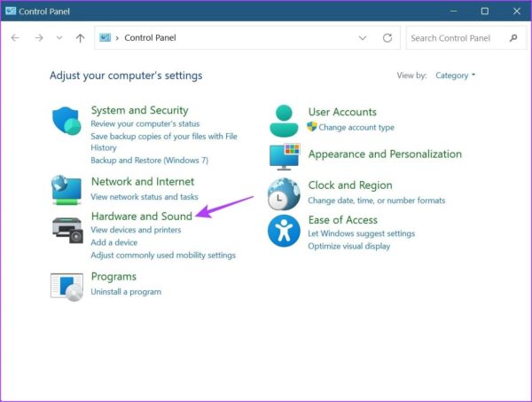The image size is (532, 402).
Task: Refresh the Control Panel view
Action: coord(387,38)
